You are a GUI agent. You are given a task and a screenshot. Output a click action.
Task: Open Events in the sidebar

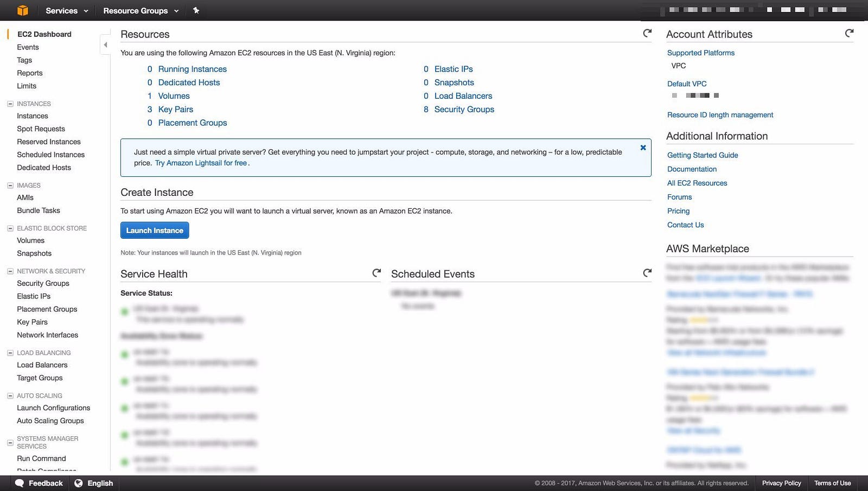point(28,47)
